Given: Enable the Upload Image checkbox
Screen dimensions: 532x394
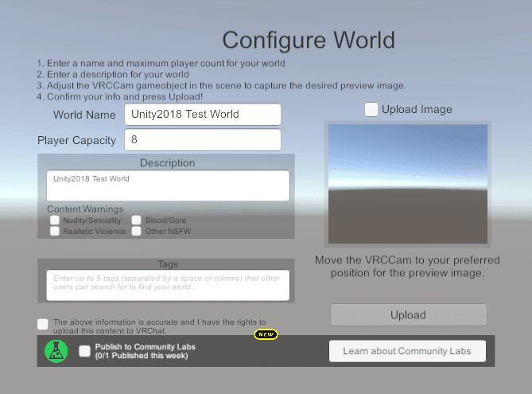Looking at the screenshot, I should pyautogui.click(x=371, y=109).
